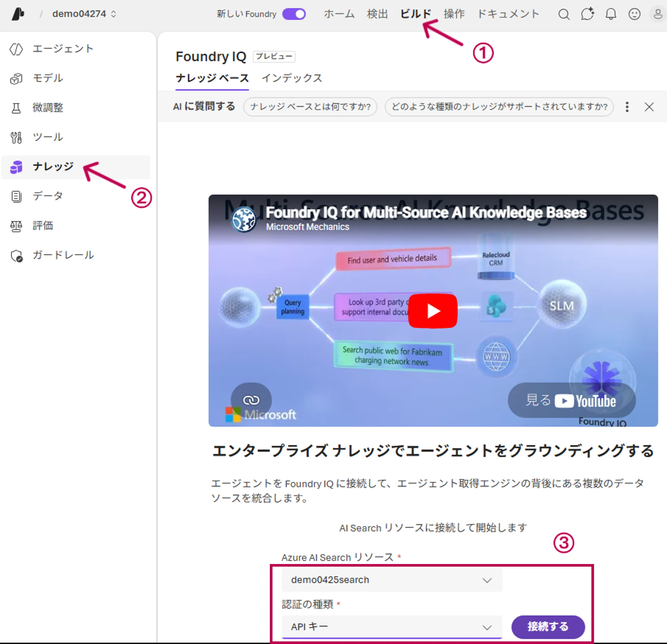Click the モデル sidebar cube icon
Viewport: 667px width, 644px height.
[16, 79]
